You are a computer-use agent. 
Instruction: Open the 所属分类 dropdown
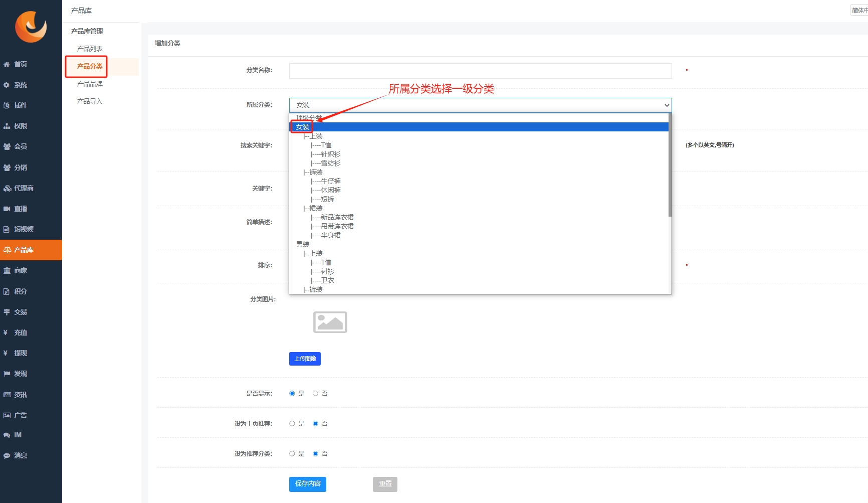[480, 105]
